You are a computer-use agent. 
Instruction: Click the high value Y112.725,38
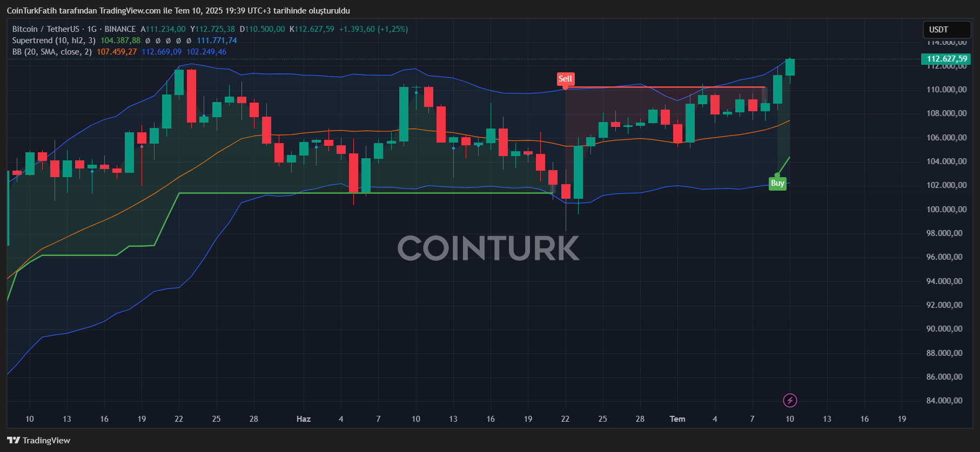(x=212, y=29)
